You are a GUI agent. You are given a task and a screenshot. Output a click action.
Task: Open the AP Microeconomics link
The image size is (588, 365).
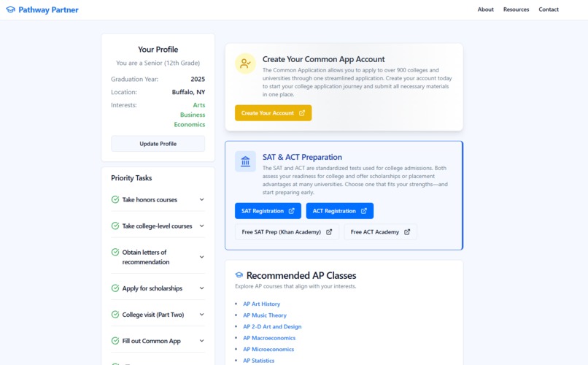tap(268, 349)
